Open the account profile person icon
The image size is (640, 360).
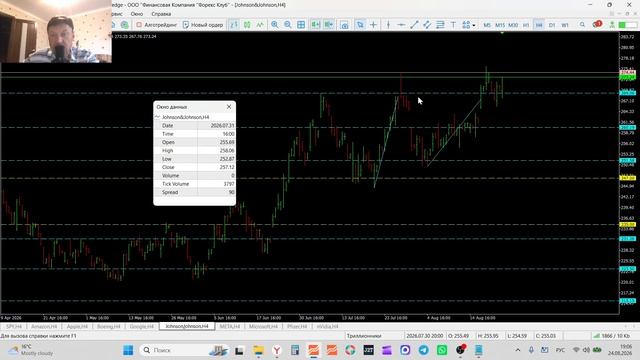[x=612, y=25]
